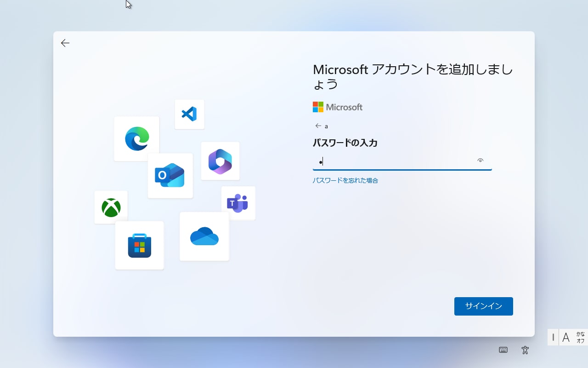Open the パスワードを忘れた場合 link
Screen dimensions: 588x368
[x=345, y=180]
